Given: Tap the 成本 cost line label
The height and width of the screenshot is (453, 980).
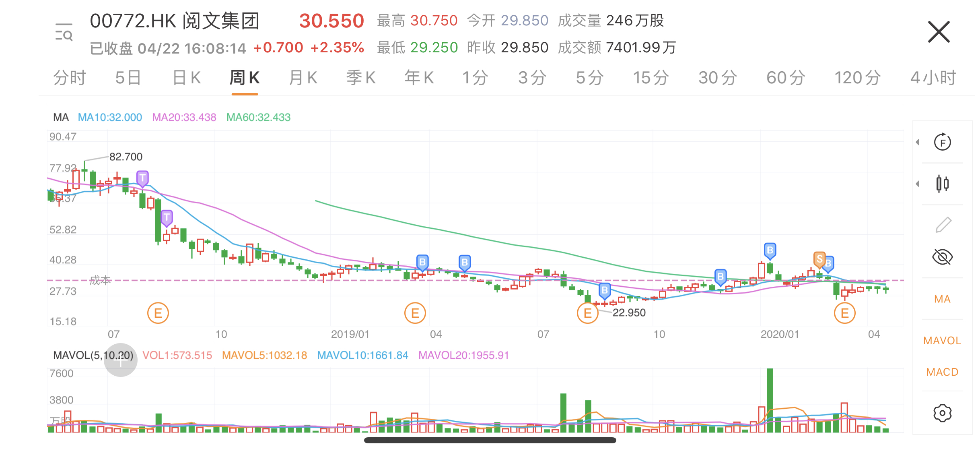Looking at the screenshot, I should [100, 280].
